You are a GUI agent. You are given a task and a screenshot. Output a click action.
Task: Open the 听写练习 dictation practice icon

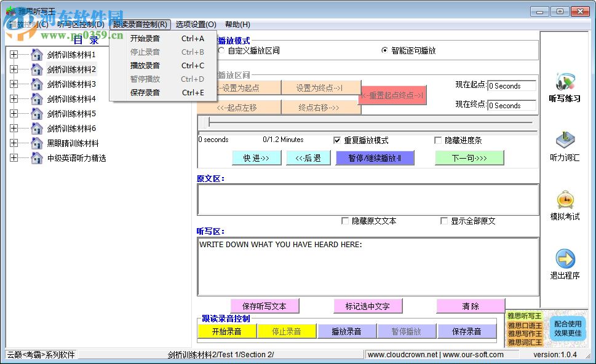(x=565, y=83)
